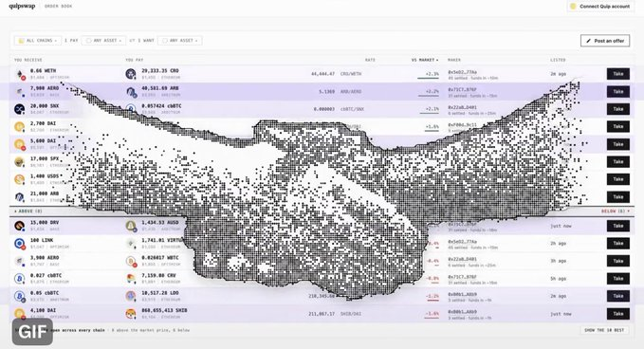Open the ORDER BOOK tab
644x349 pixels.
[x=58, y=6]
